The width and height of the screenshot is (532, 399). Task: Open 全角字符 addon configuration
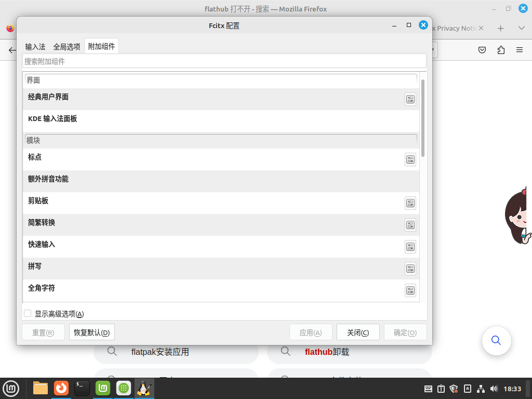[410, 290]
